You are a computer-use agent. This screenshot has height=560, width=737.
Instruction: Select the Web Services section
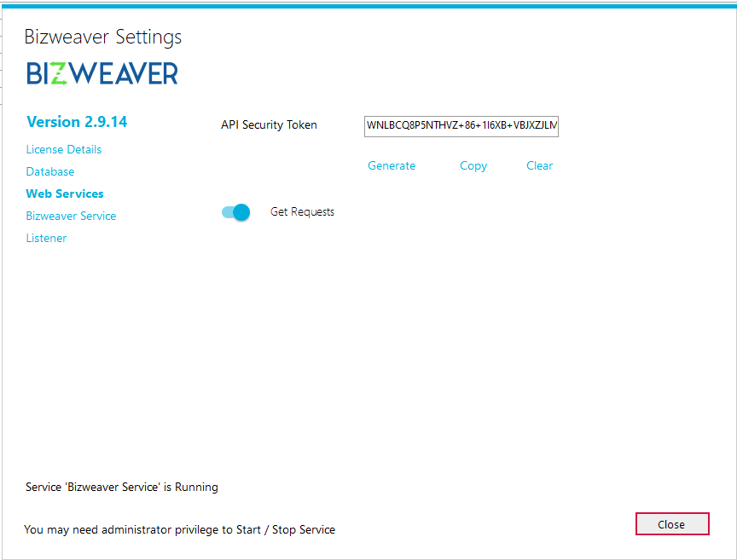[x=64, y=193]
